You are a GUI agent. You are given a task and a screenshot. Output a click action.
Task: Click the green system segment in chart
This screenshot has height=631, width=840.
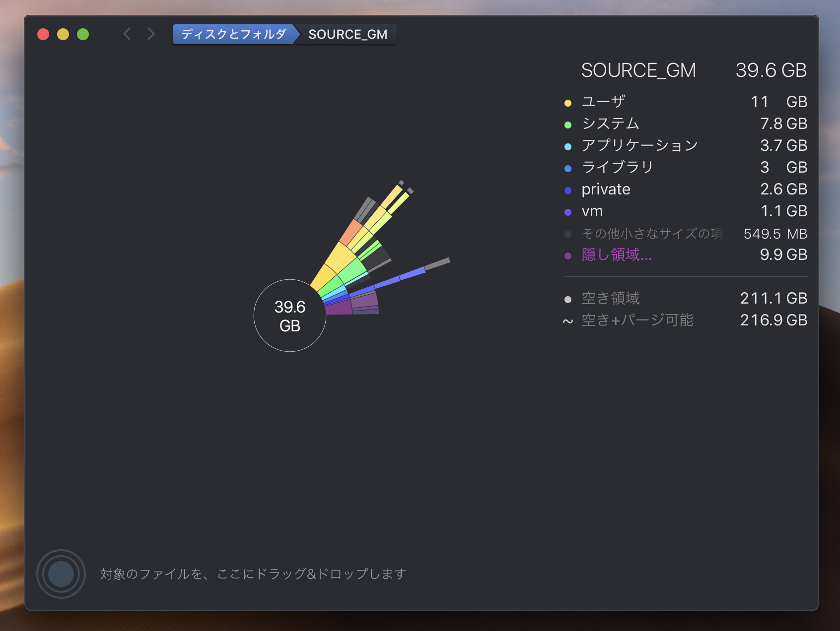353,271
